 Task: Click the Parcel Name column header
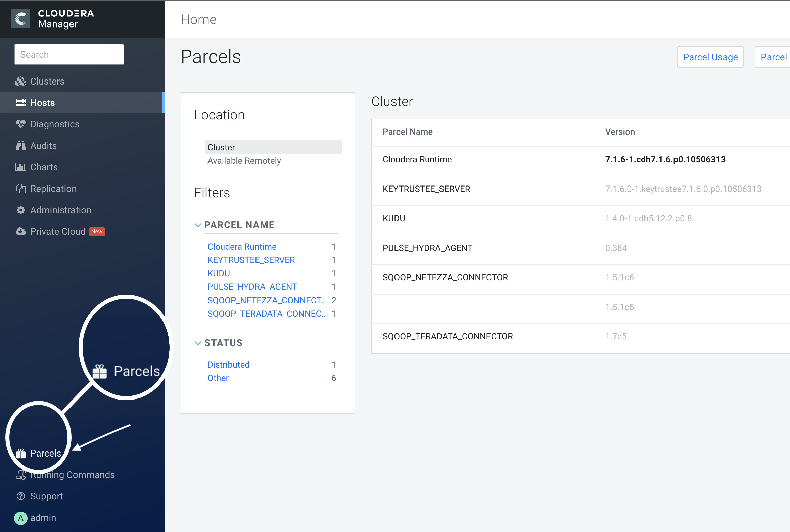point(407,131)
